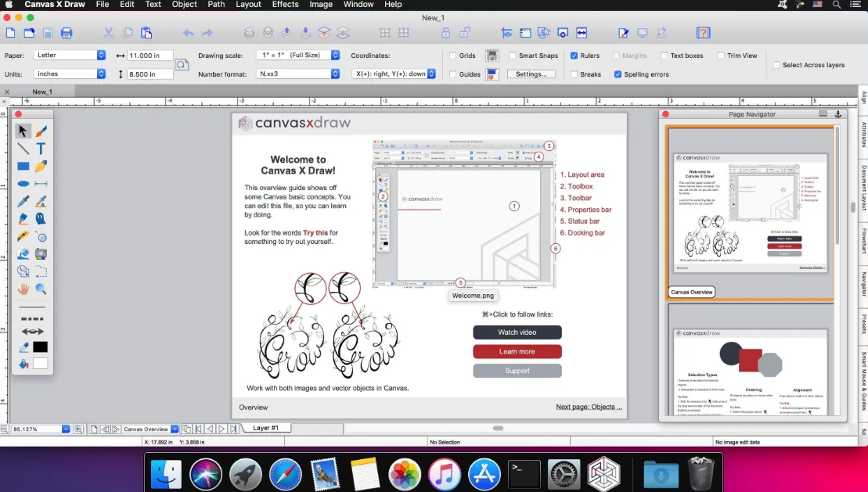Screen dimensions: 868x492
Task: Click the grid options icon beside Grids
Action: pos(492,56)
